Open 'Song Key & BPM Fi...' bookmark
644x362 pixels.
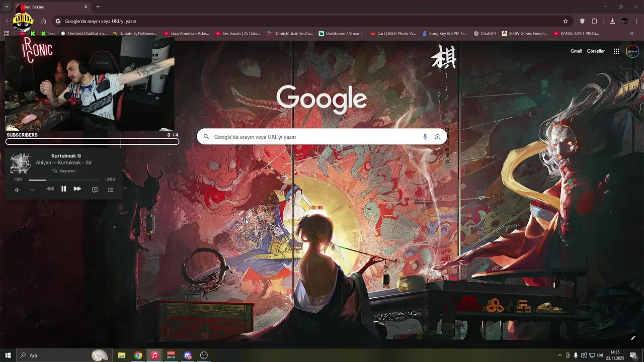(444, 34)
